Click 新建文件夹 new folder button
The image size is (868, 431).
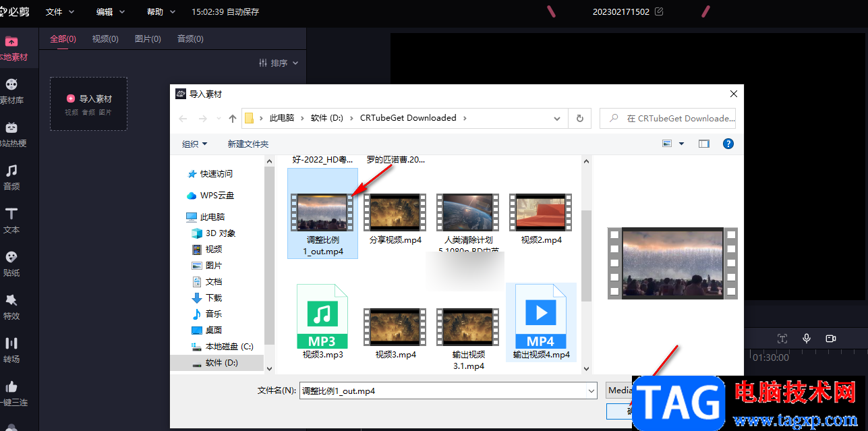click(x=248, y=144)
